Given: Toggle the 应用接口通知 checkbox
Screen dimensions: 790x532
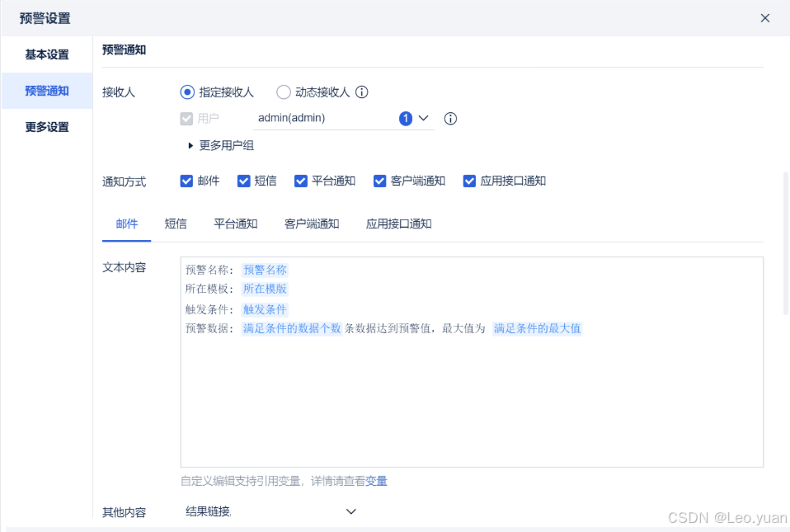Looking at the screenshot, I should [x=469, y=181].
